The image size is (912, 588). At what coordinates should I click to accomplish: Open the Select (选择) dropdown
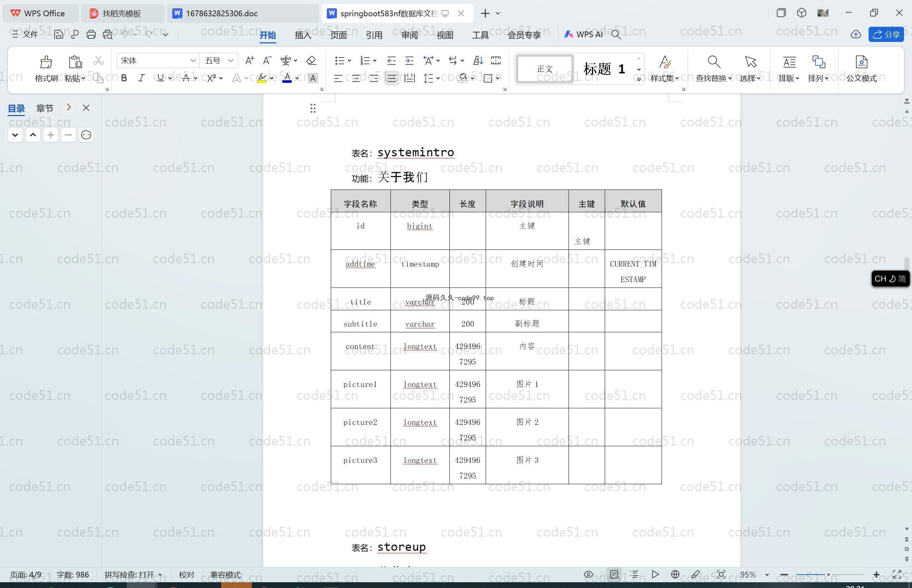point(750,78)
